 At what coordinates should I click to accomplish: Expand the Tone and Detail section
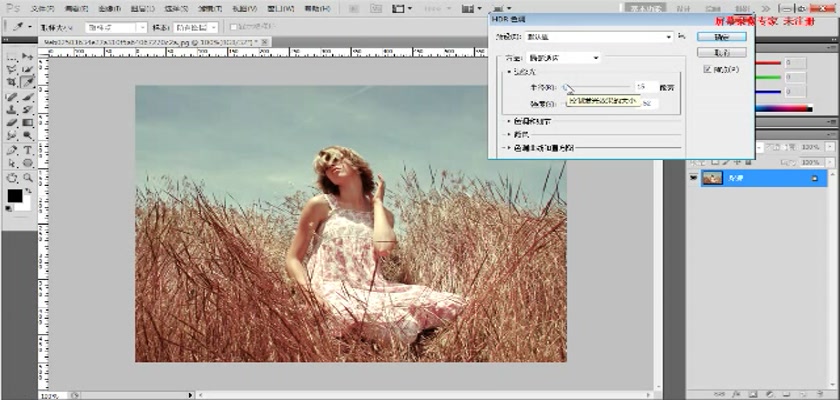click(x=509, y=122)
